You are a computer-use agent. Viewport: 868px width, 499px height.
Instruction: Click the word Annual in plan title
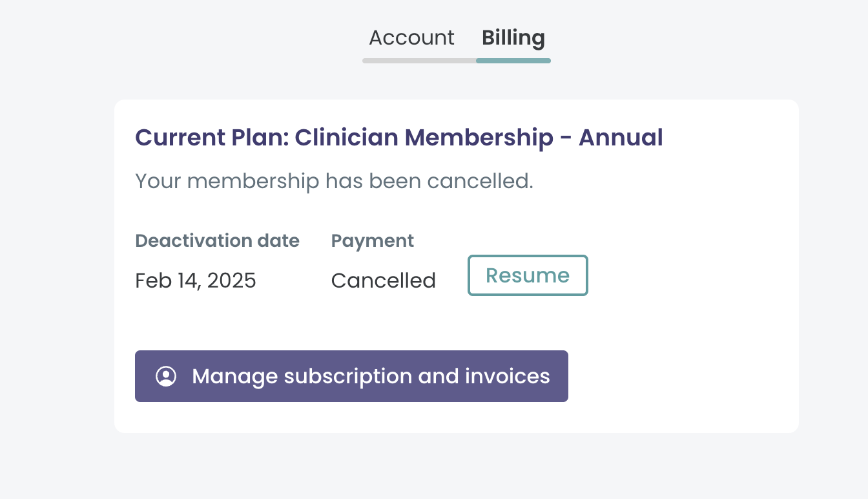pos(621,138)
